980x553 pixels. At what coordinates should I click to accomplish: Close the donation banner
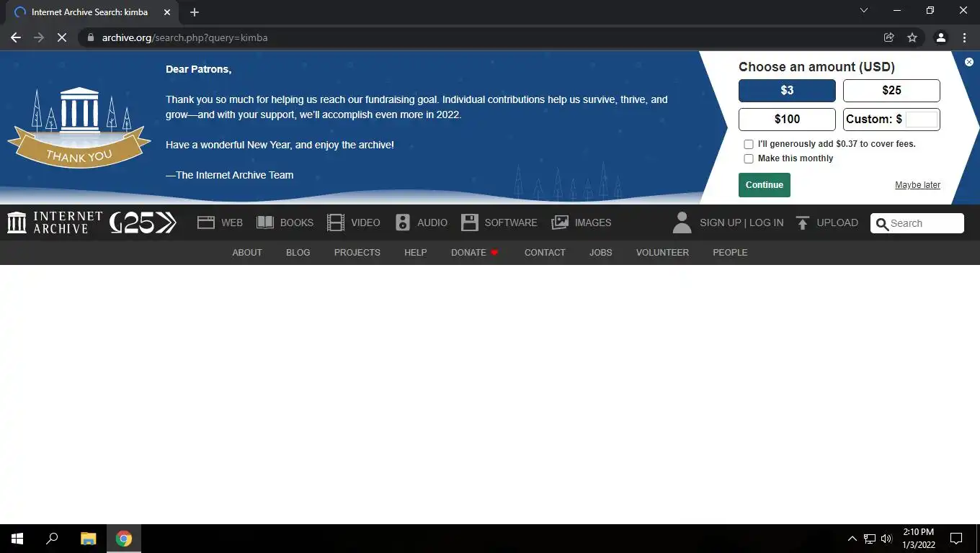tap(969, 62)
